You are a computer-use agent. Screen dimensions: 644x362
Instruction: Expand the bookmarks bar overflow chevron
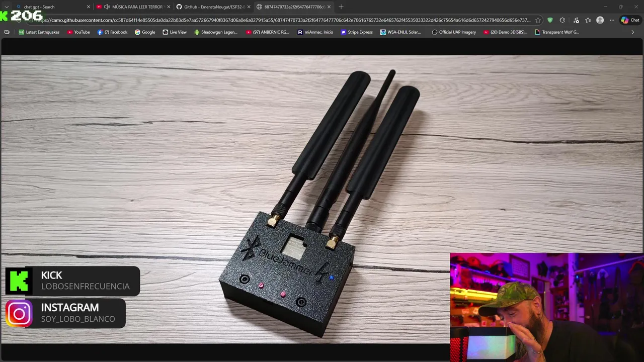click(633, 32)
